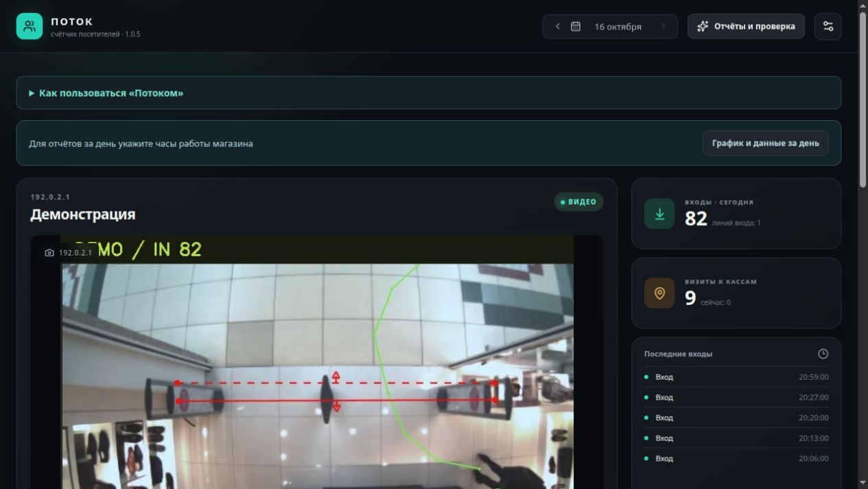Open Отчёты и проверка

746,27
